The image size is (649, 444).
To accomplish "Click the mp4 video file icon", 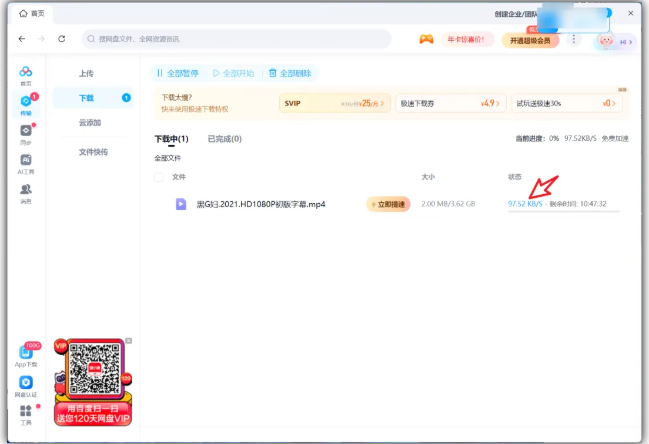I will (x=181, y=204).
